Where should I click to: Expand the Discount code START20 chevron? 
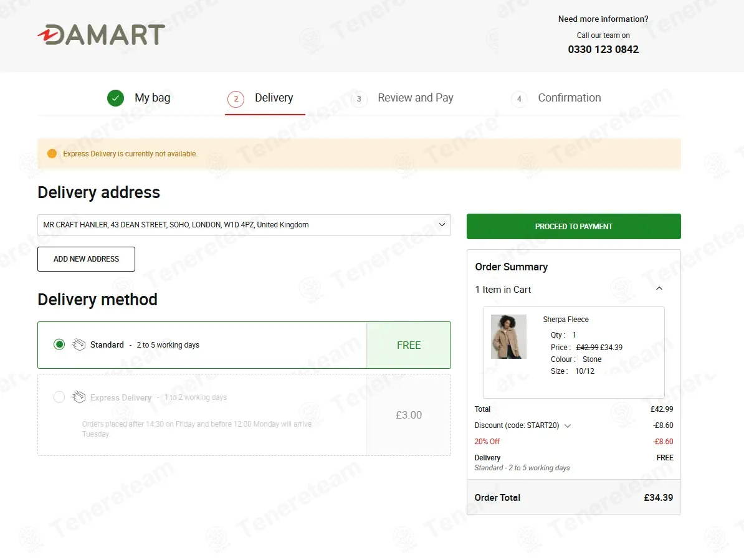tap(568, 426)
